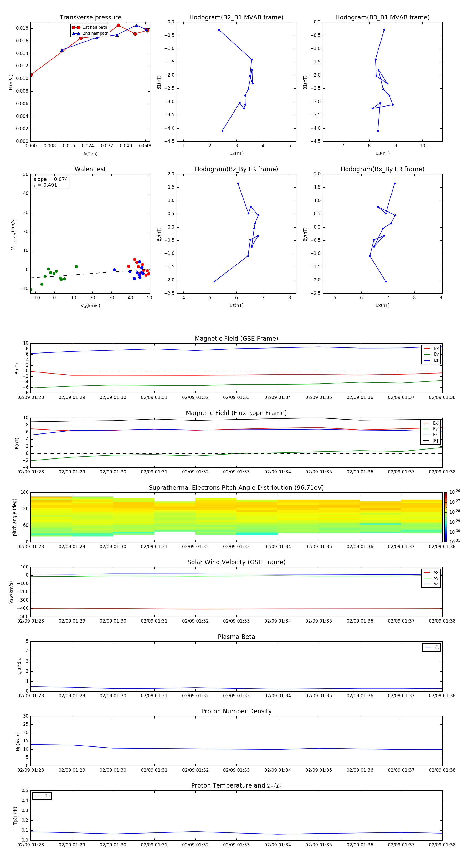
Task: Click the 'Hodogram(B2_B1 MVAB frame)' title
Action: click(236, 18)
